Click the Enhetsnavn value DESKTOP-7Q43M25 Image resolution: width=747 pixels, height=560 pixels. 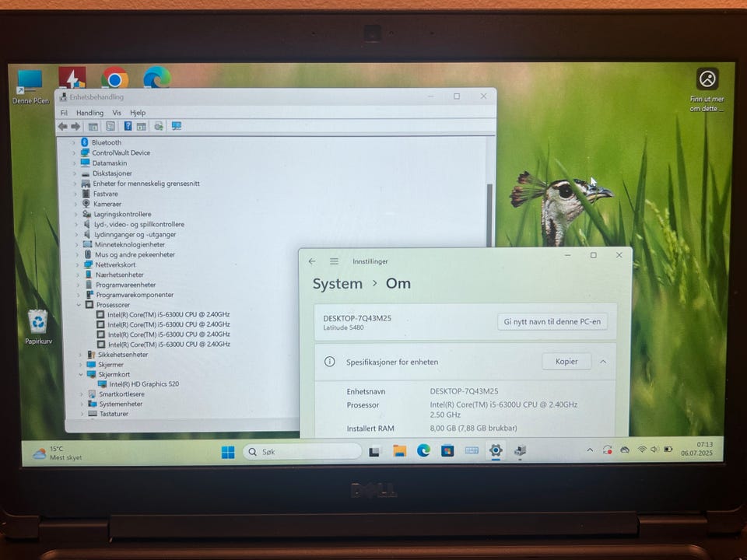coord(464,391)
